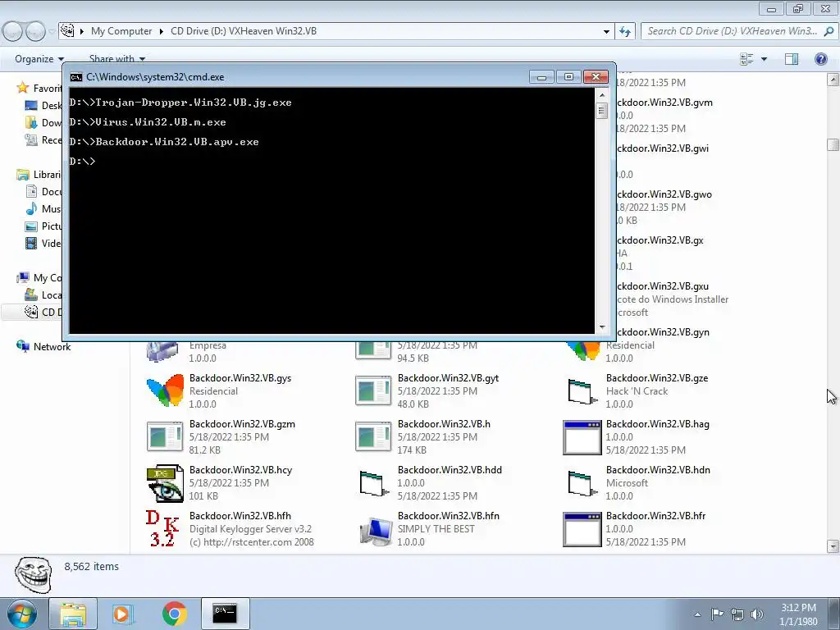The image size is (840, 630).
Task: Click the Backdoor.Win32.VB.hag file name
Action: pyautogui.click(x=657, y=424)
